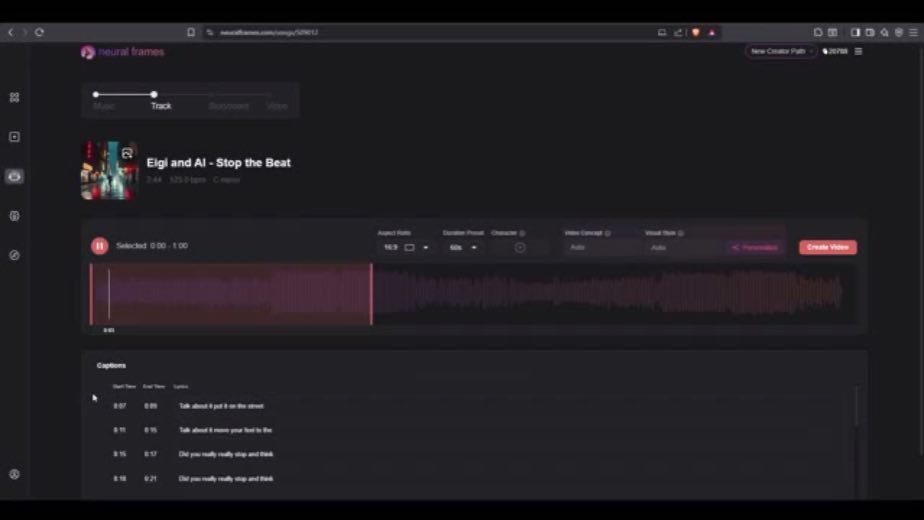Click the screen cast icon in the address bar

click(662, 32)
